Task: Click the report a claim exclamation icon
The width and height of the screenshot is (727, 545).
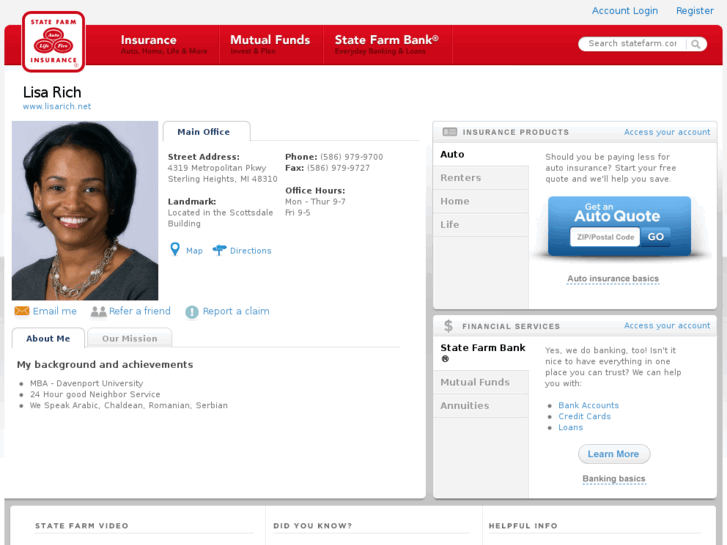Action: 191,312
